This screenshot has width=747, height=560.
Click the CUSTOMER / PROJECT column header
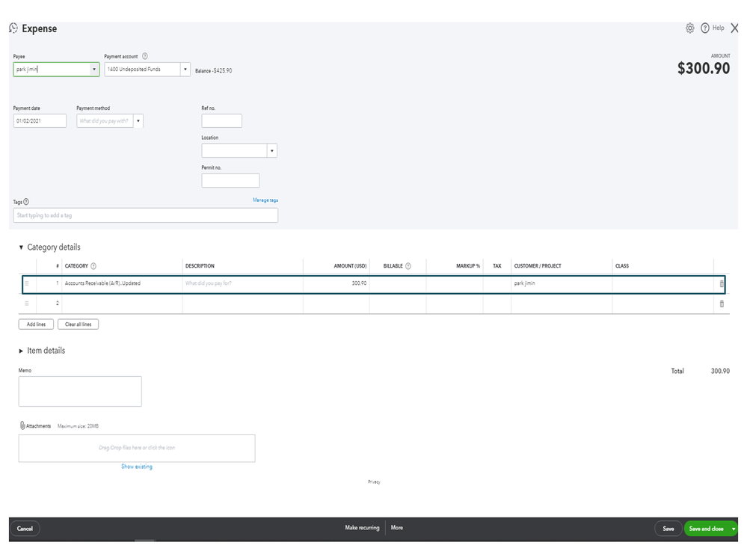coord(538,266)
